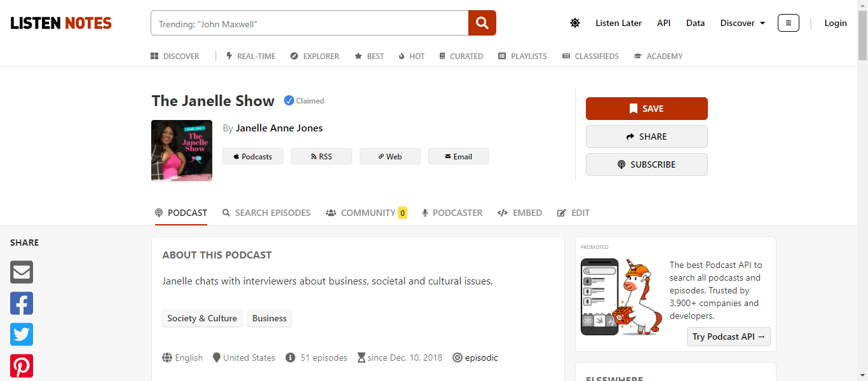Open the Best podcasts navigation item

tap(369, 56)
